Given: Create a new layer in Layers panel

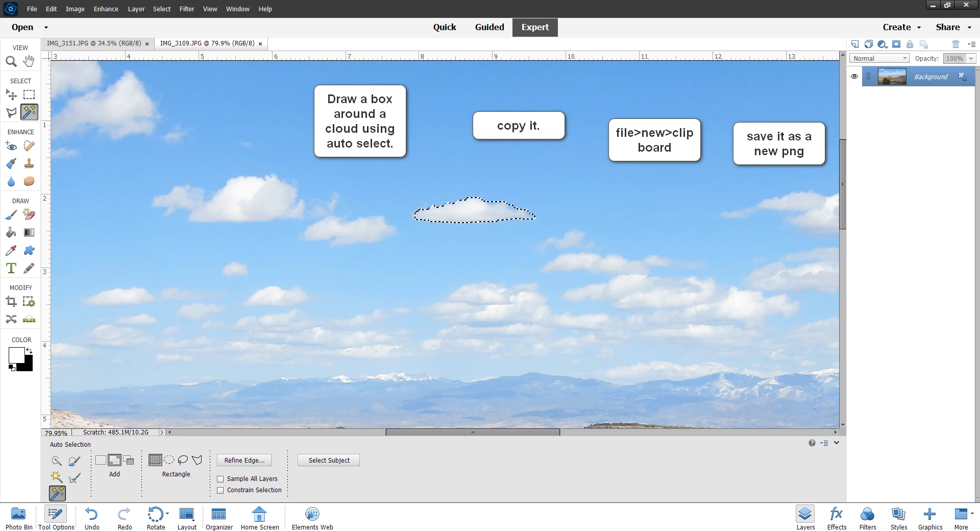Looking at the screenshot, I should (855, 44).
